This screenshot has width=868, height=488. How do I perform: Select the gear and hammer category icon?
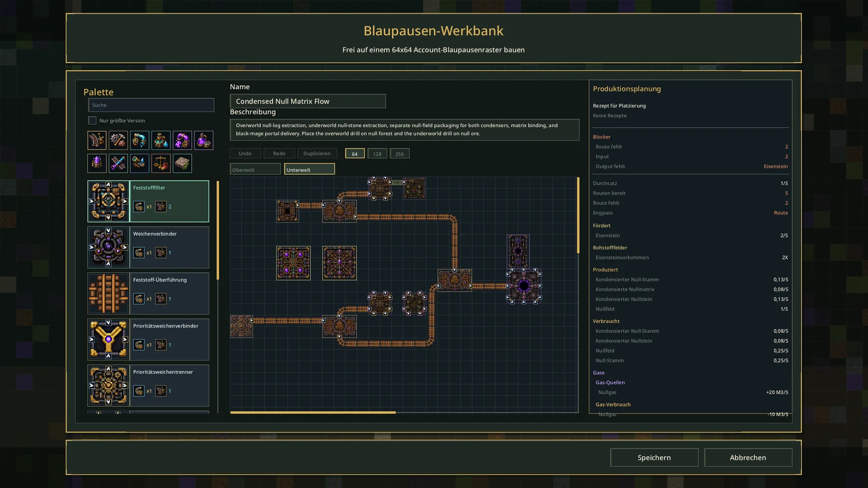point(118,140)
